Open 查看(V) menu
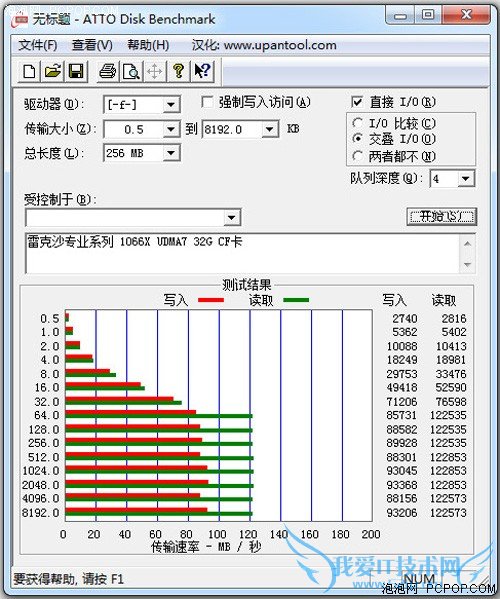Viewport: 500px width, 599px height. coord(92,45)
